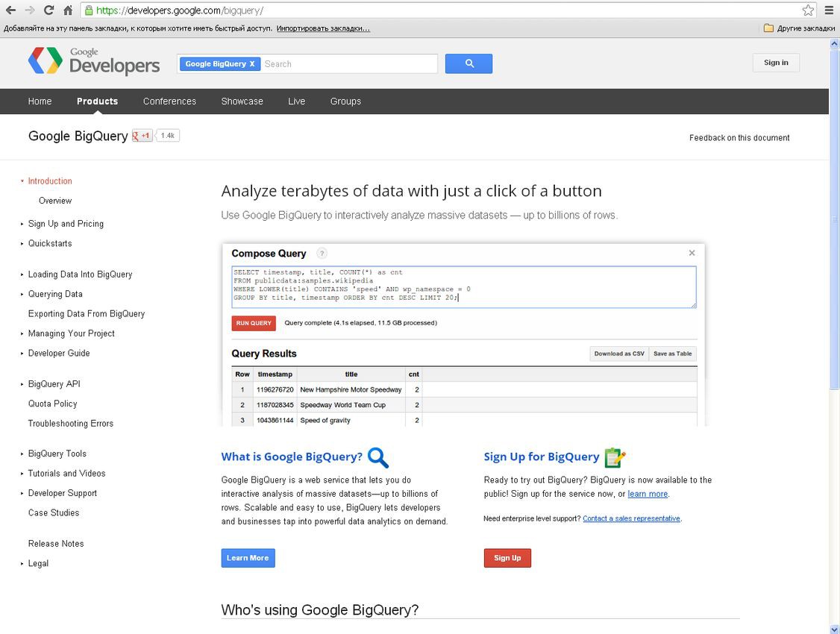Bookmark the page using the star icon
The height and width of the screenshot is (634, 840).
point(807,10)
